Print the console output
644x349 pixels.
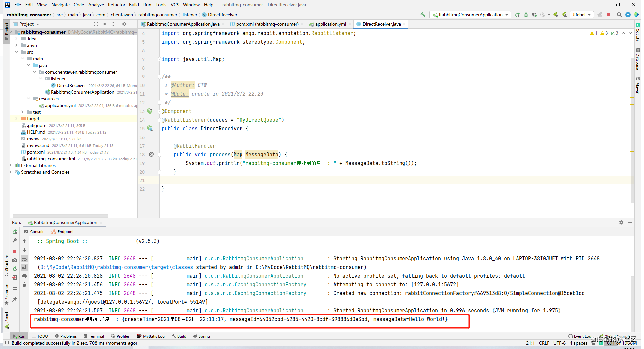point(24,276)
